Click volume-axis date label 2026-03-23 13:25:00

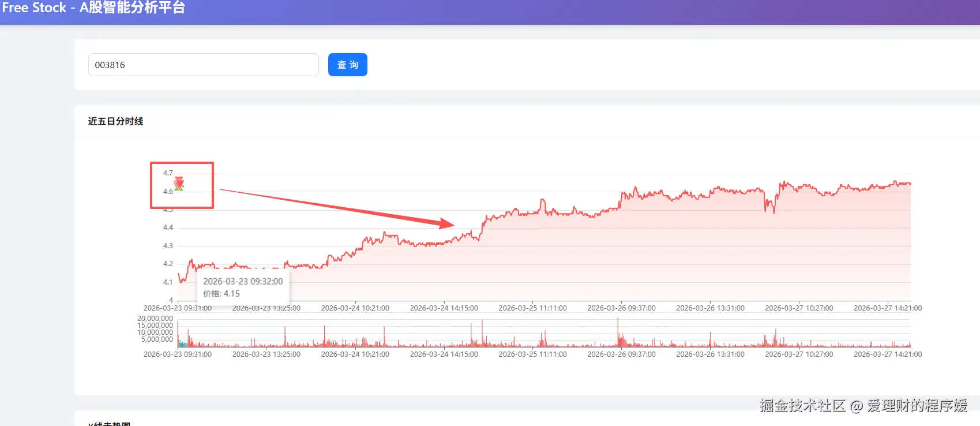(266, 354)
